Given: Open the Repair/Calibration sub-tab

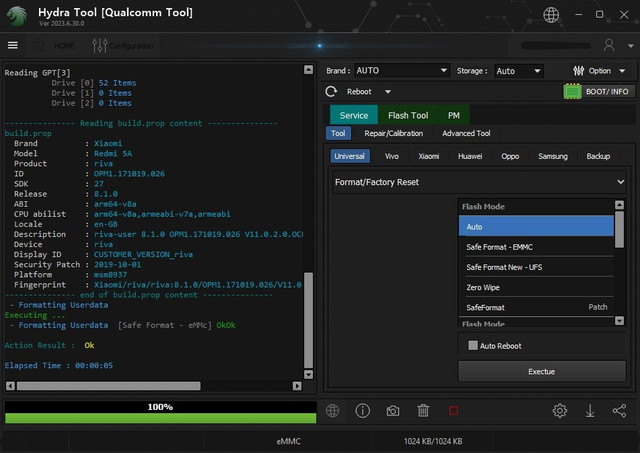Looking at the screenshot, I should click(x=393, y=133).
